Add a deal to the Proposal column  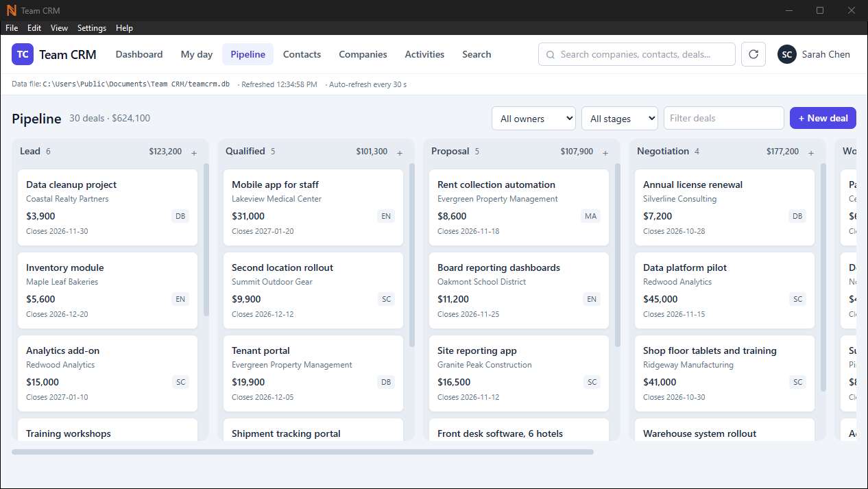tap(605, 152)
